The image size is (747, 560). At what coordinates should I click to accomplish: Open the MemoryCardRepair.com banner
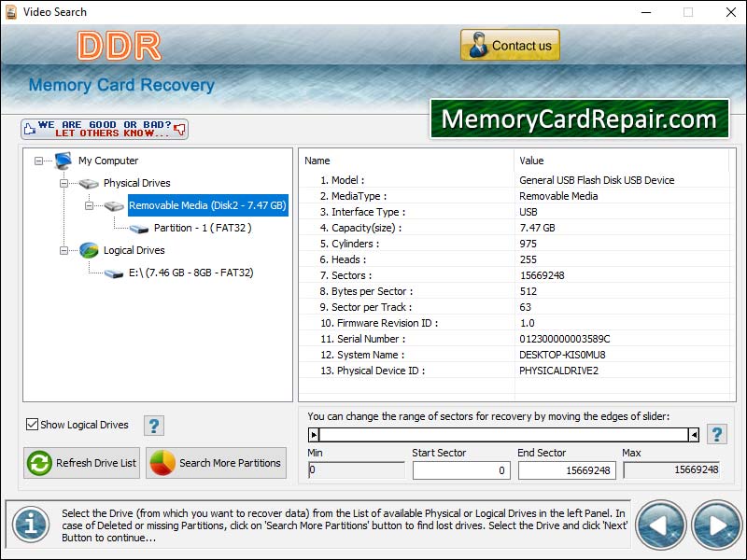click(x=580, y=119)
